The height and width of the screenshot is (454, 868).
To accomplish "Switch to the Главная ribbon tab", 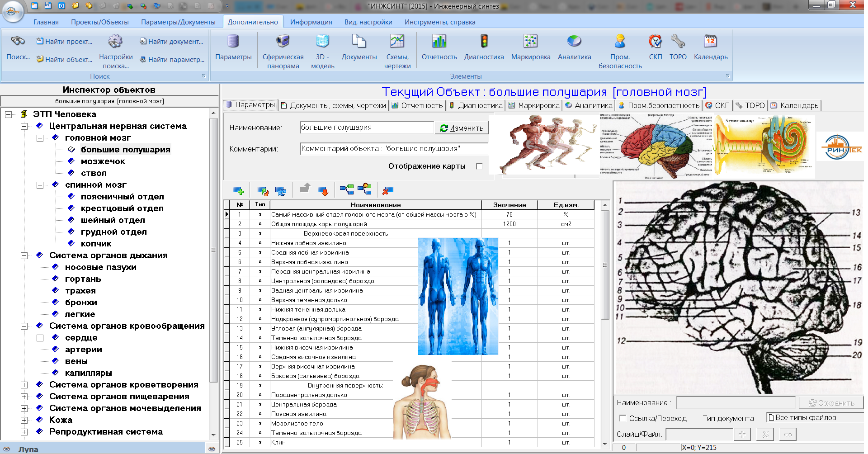I will pos(46,22).
